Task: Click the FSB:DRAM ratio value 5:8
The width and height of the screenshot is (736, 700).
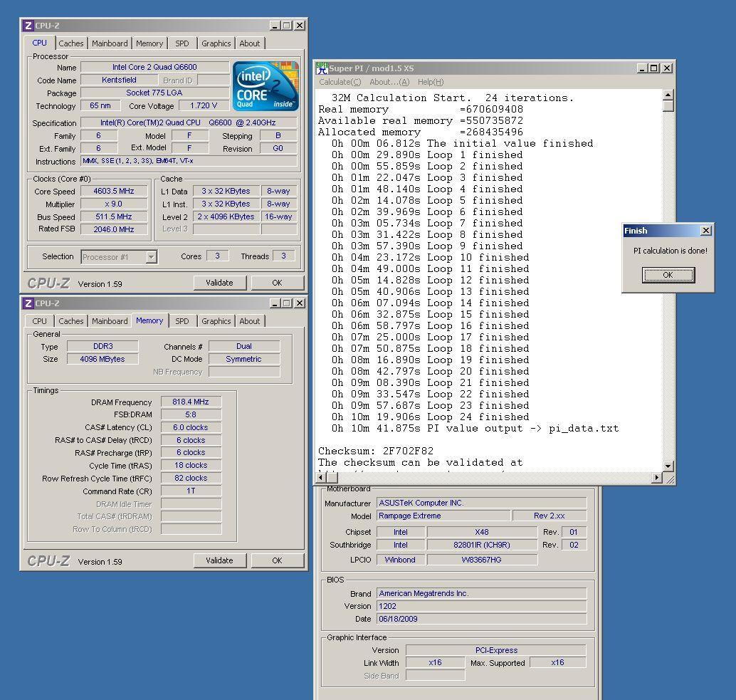Action: point(191,414)
